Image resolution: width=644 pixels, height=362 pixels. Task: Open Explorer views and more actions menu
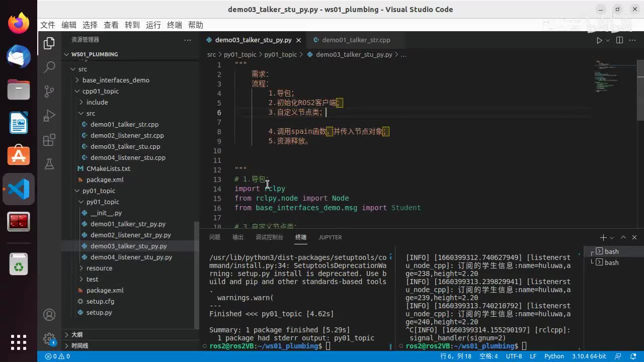[x=188, y=40]
